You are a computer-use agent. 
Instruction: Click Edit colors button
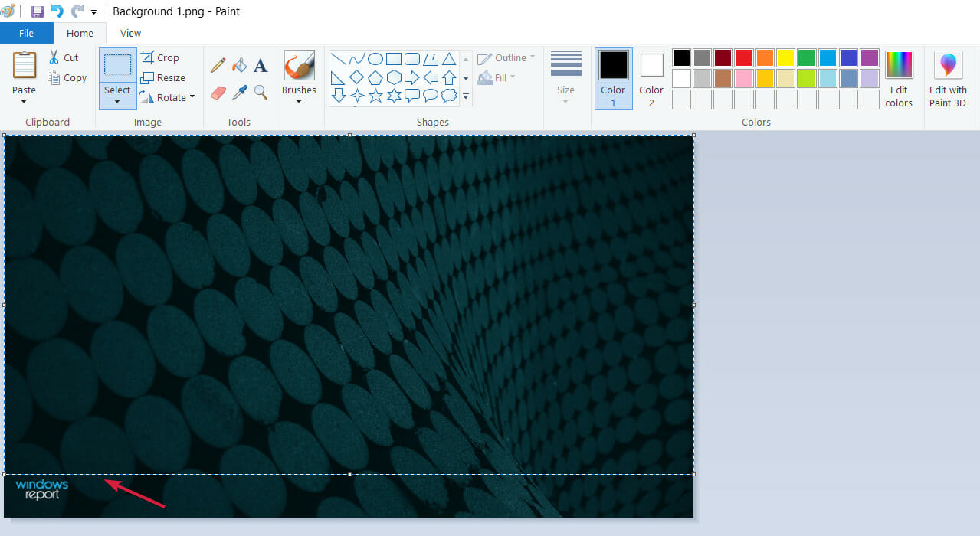pos(899,79)
